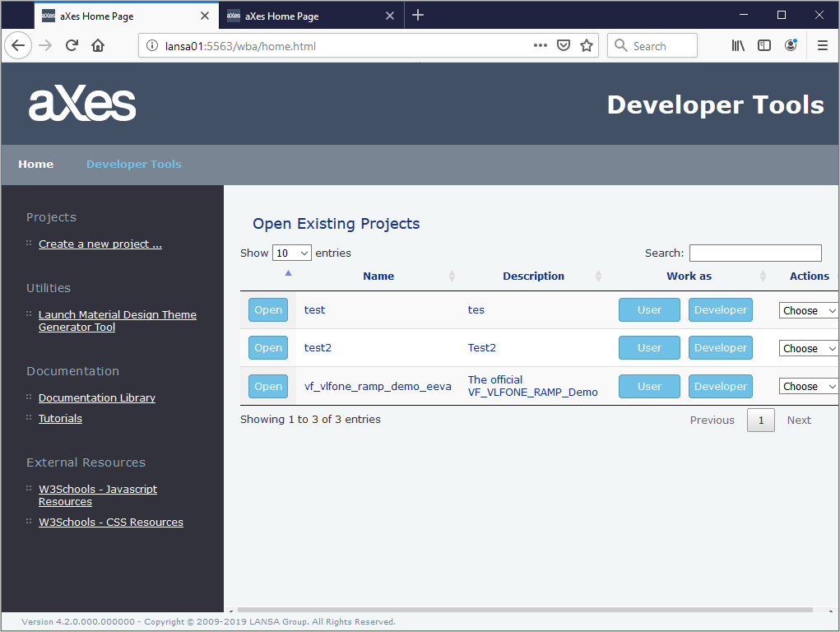Show the Library bookmarks icon
840x632 pixels.
(x=738, y=46)
